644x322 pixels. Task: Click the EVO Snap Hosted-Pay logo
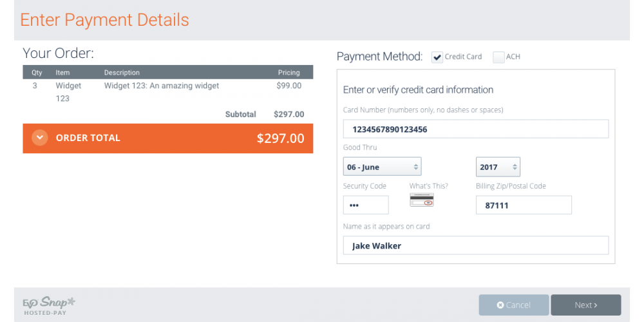pos(49,306)
